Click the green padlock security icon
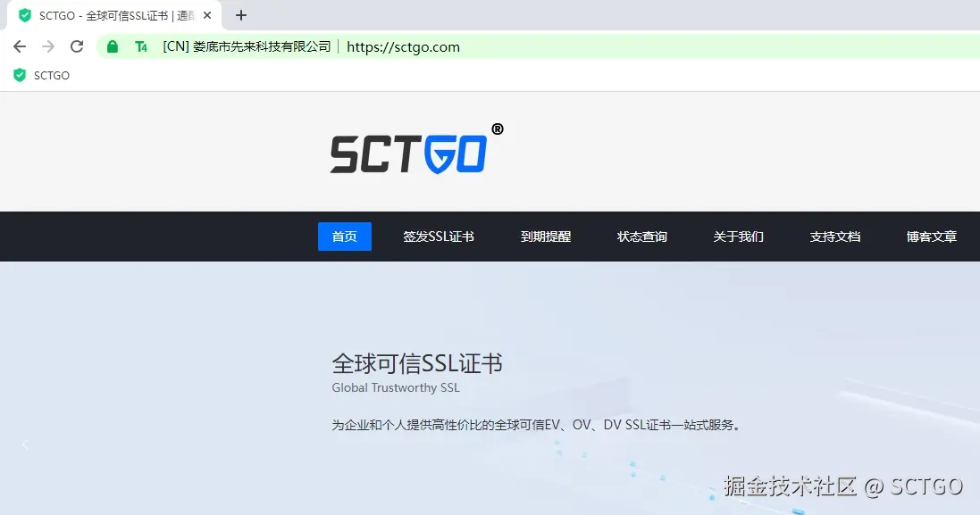Viewport: 980px width, 515px height. click(x=113, y=46)
